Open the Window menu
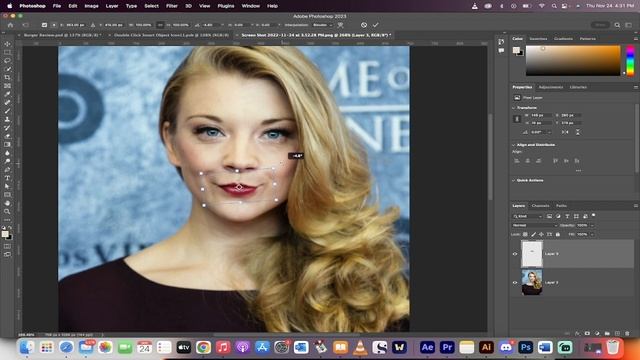 [x=251, y=6]
